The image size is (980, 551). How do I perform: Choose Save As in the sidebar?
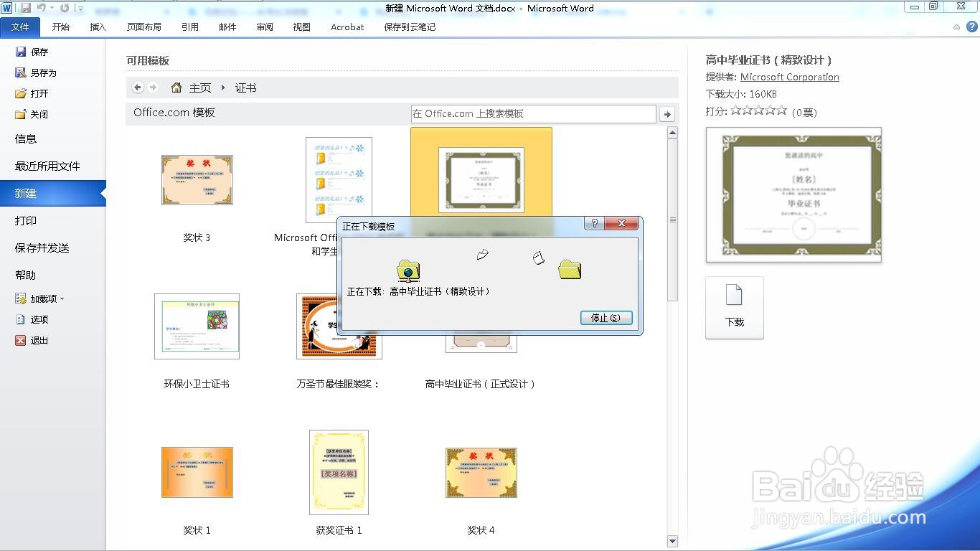(x=36, y=72)
